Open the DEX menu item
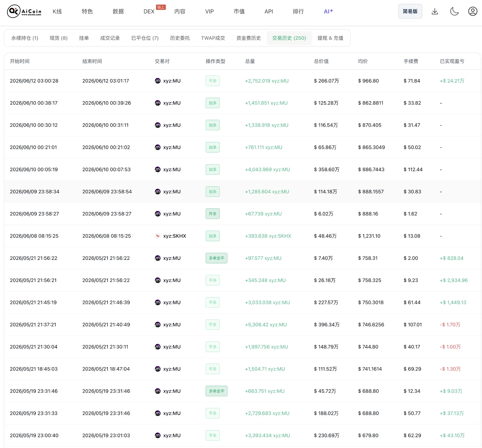Screen dimensions: 482x448 [149, 11]
